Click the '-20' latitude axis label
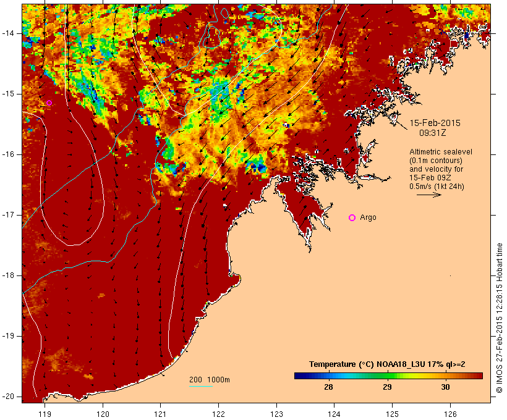Image resolution: width=507 pixels, height=420 pixels. click(x=8, y=397)
